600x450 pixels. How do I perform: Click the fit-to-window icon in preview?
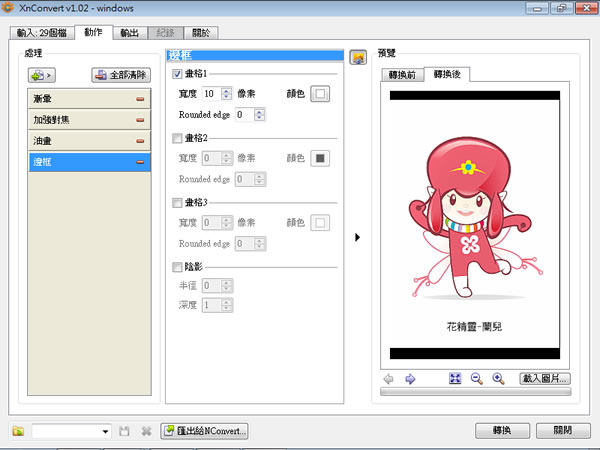pos(455,379)
